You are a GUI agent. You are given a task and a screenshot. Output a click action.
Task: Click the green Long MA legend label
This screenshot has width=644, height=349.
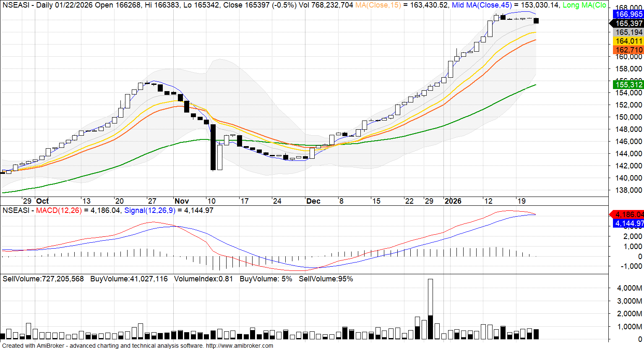coord(584,5)
